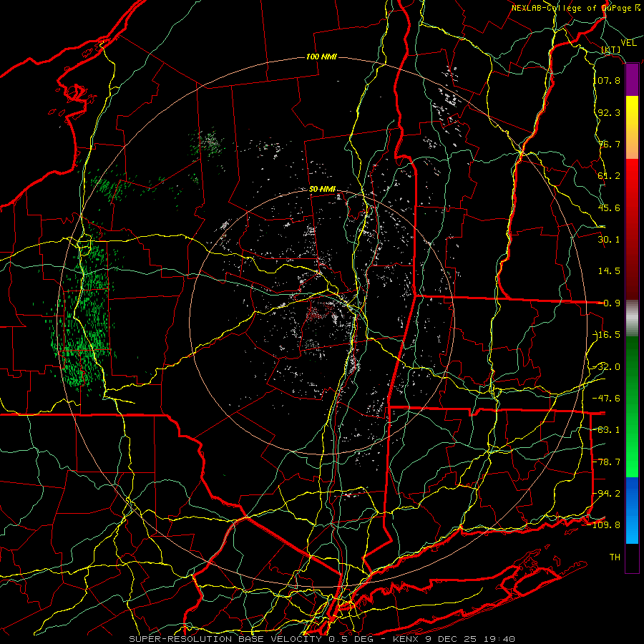Click the TH legend label
The width and height of the screenshot is (644, 644).
coord(615,557)
